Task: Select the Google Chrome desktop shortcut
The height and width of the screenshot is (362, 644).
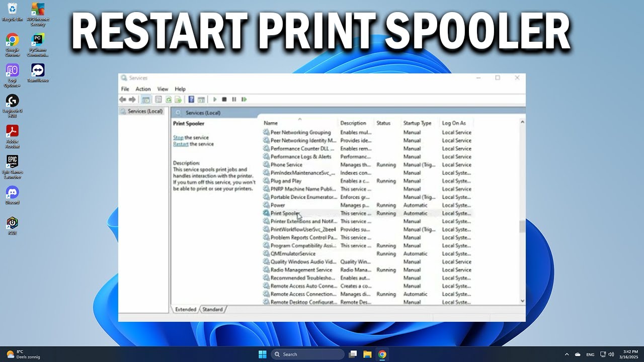Action: [x=12, y=45]
